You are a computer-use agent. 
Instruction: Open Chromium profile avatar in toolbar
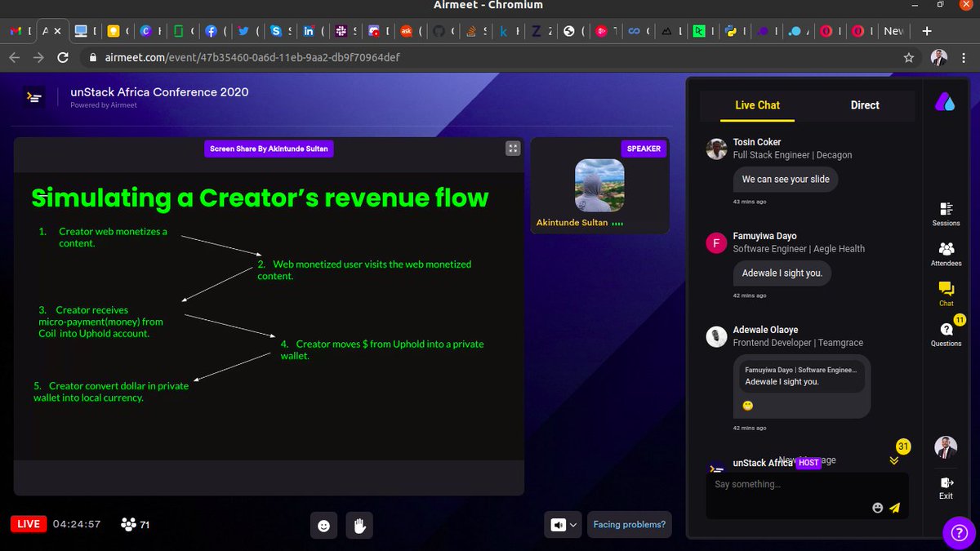(x=939, y=58)
